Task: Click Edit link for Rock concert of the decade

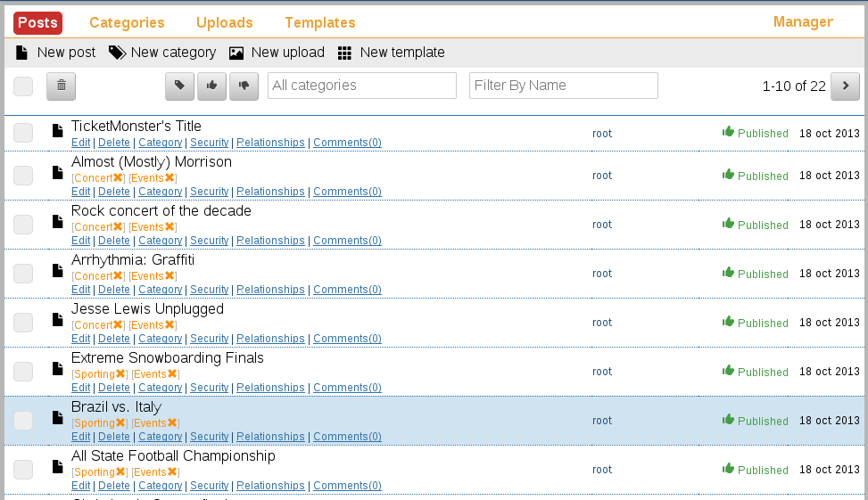Action: coord(81,241)
